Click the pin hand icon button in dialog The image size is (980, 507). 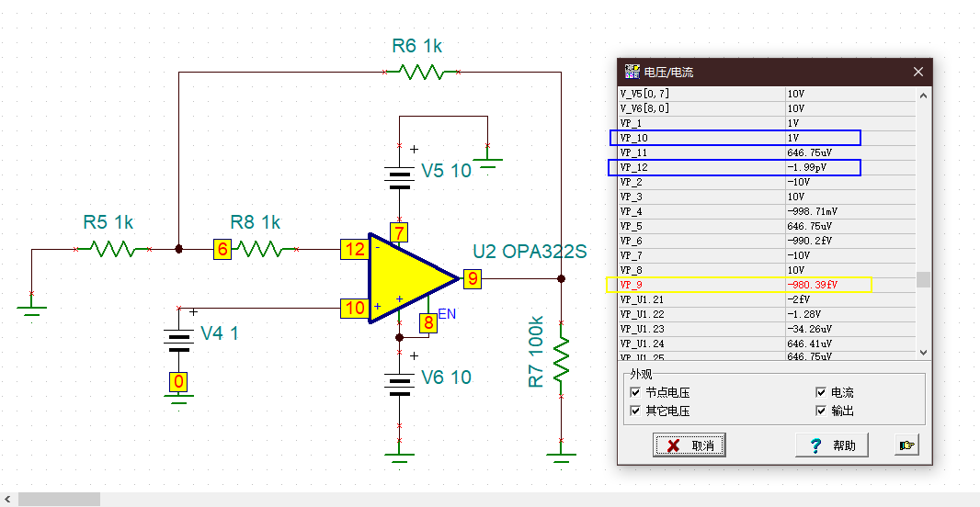pyautogui.click(x=906, y=445)
